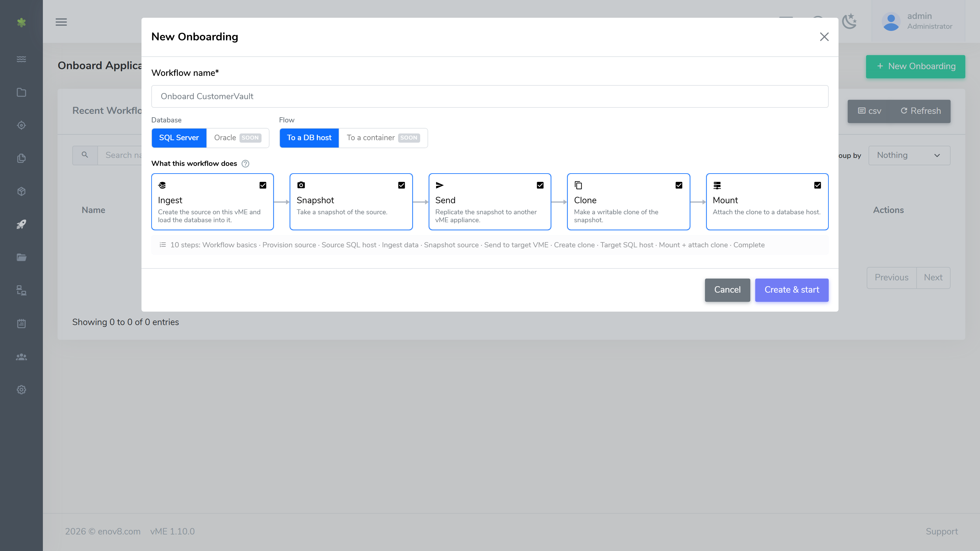Open the folder sidebar icon
Viewport: 980px width, 551px height.
point(21,92)
